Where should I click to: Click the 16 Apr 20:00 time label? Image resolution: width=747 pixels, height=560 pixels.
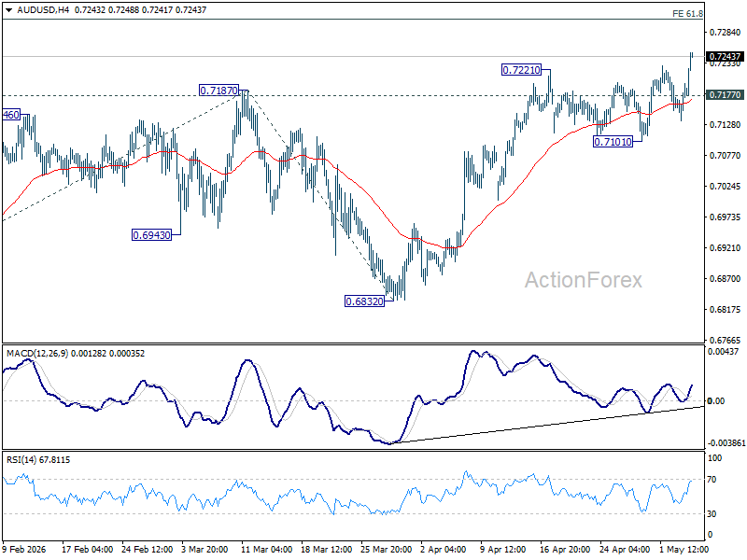click(x=566, y=549)
